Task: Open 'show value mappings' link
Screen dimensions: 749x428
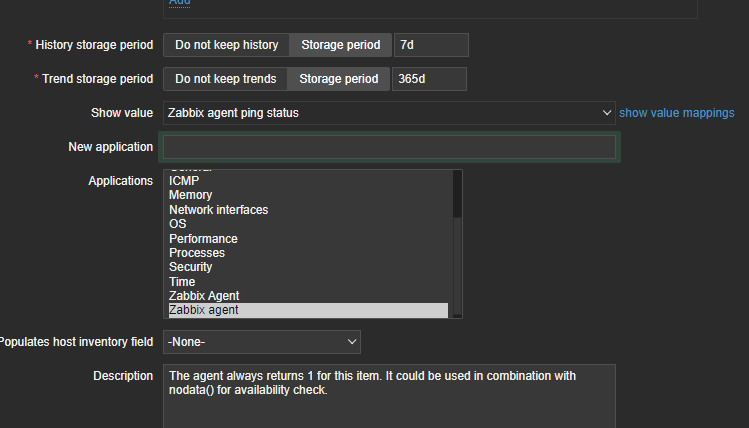Action: (x=676, y=113)
